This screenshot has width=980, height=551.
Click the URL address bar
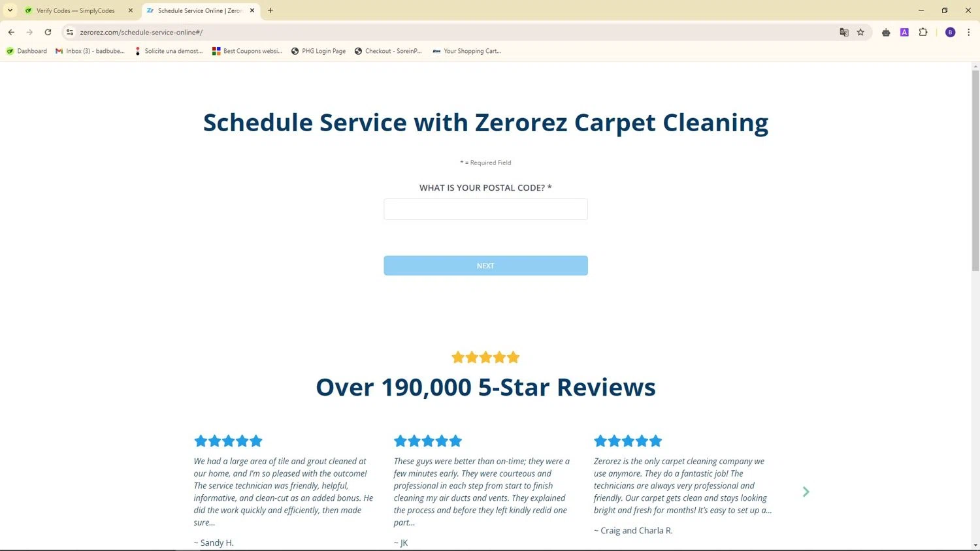point(451,32)
